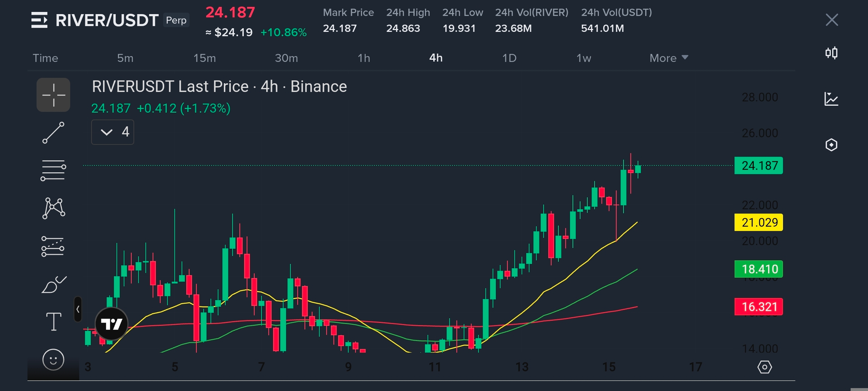
Task: Switch to the 15m timeframe tab
Action: 204,58
